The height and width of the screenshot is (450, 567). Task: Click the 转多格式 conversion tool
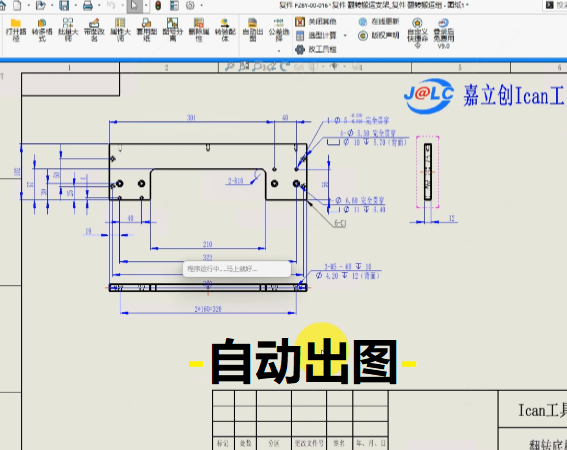pyautogui.click(x=42, y=30)
